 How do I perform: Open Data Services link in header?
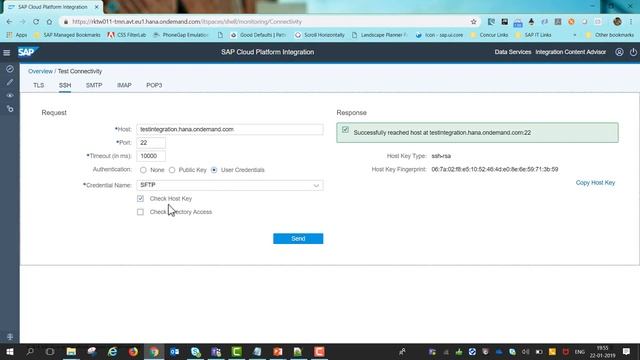tap(513, 52)
